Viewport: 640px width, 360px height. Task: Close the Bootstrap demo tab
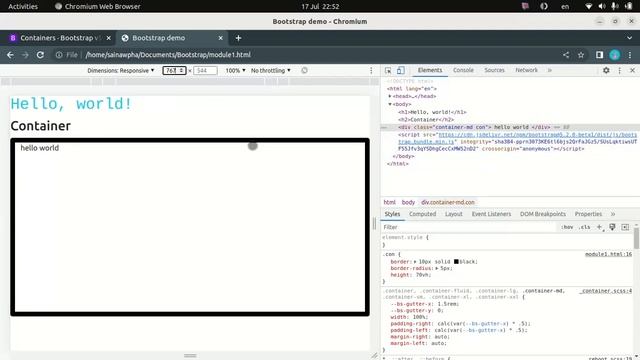pyautogui.click(x=220, y=38)
